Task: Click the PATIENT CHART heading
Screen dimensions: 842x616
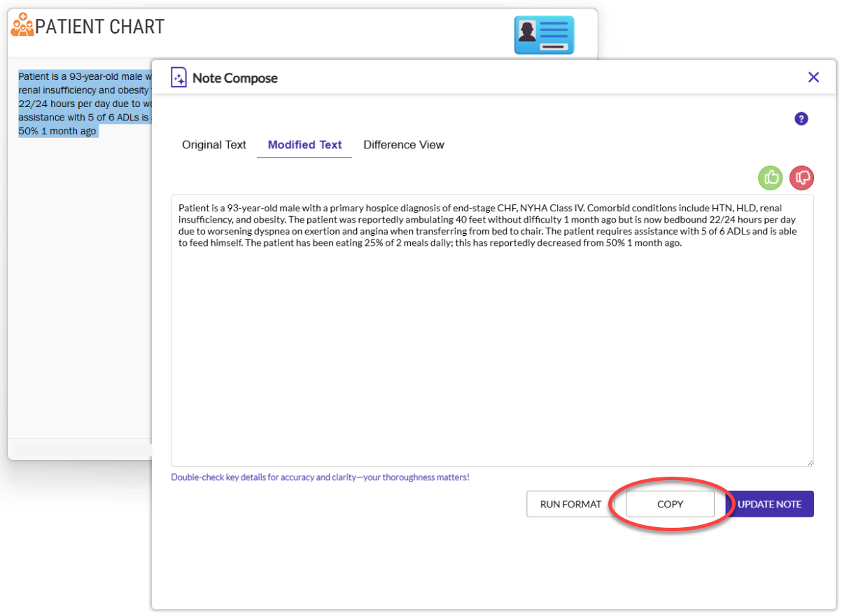Action: coord(100,27)
